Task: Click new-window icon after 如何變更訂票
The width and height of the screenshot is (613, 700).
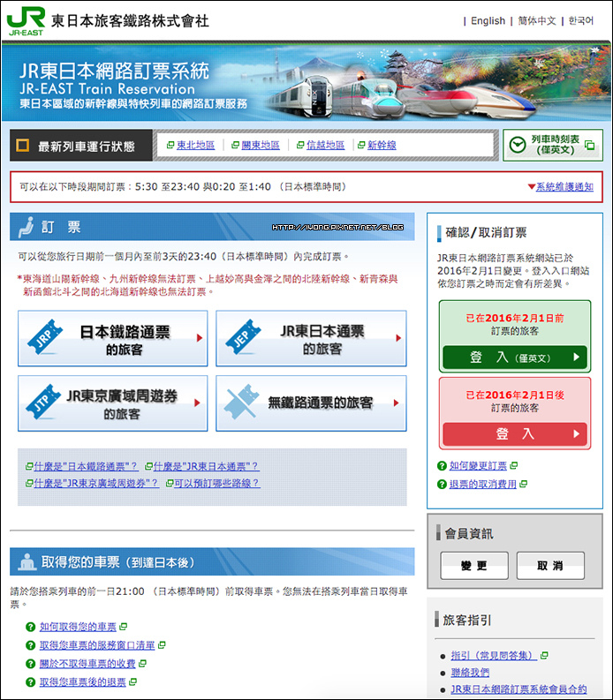Action: point(513,465)
